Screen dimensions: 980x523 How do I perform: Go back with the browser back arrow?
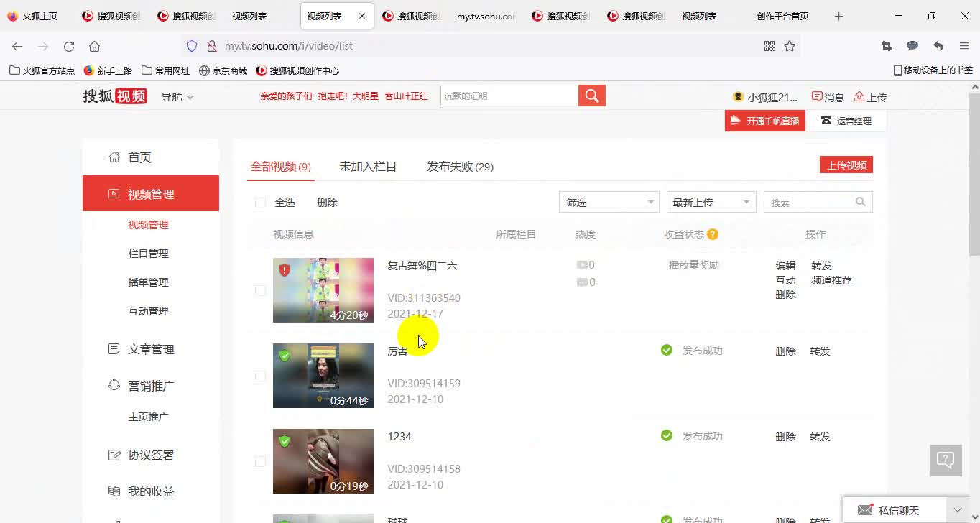coord(17,46)
